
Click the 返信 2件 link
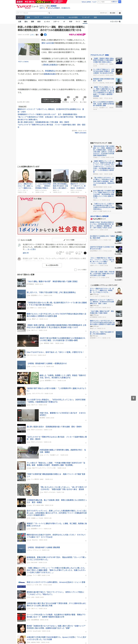26,253
